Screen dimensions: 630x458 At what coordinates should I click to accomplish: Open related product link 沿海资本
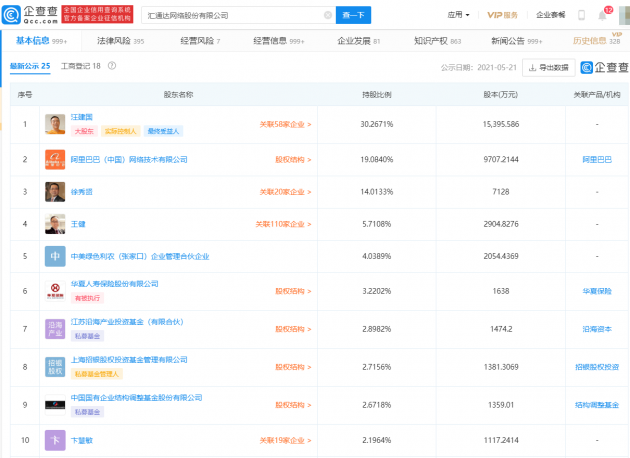[x=597, y=329]
